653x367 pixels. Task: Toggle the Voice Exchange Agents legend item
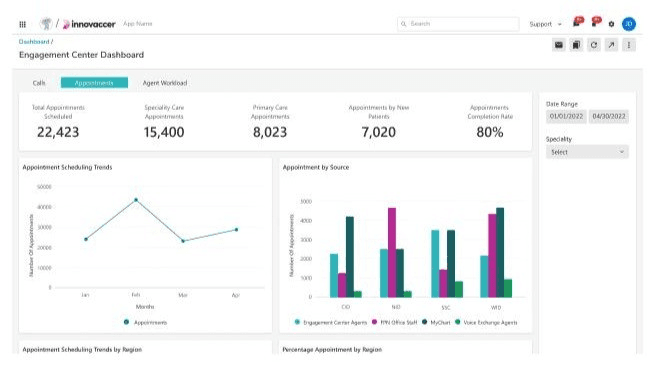pyautogui.click(x=486, y=322)
